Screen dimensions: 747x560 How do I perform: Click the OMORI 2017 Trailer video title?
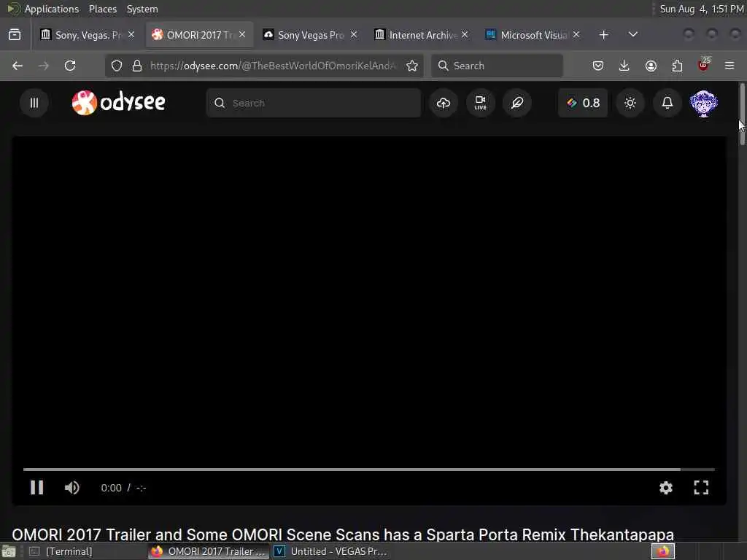tap(343, 534)
